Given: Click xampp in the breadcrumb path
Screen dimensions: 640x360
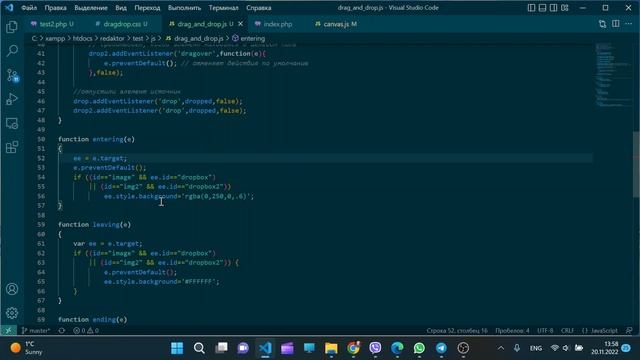Looking at the screenshot, I should coord(55,38).
